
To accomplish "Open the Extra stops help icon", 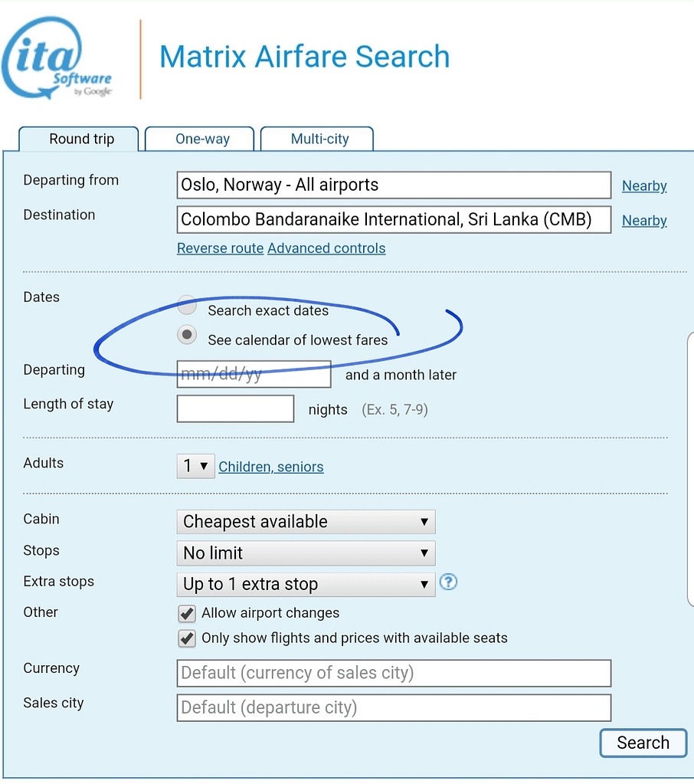I will tap(448, 582).
